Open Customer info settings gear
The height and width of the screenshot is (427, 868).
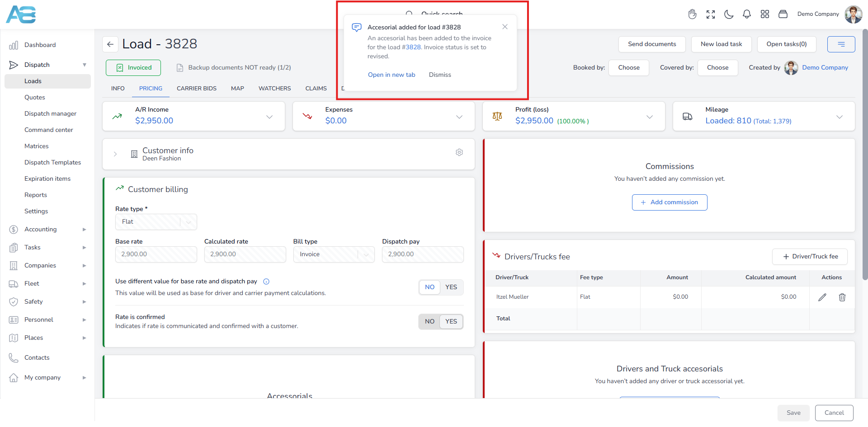click(x=459, y=153)
